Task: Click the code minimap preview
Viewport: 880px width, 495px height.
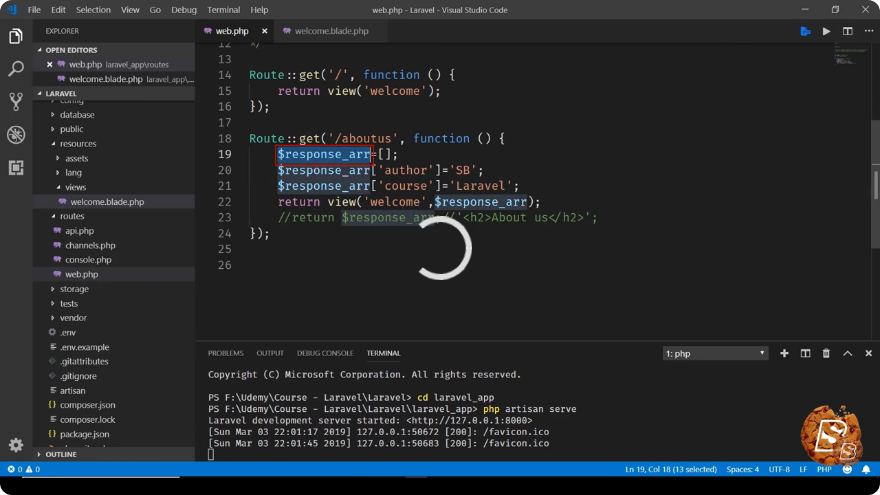Action: [851, 56]
